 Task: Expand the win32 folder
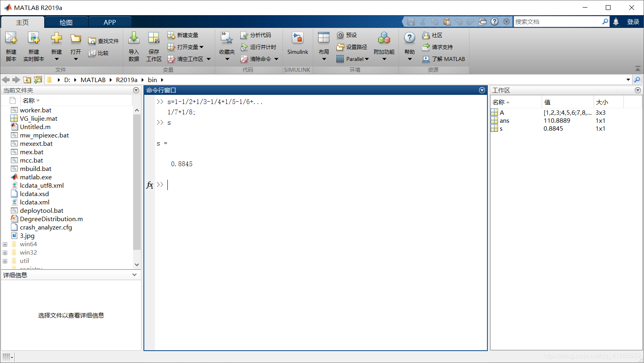click(5, 253)
